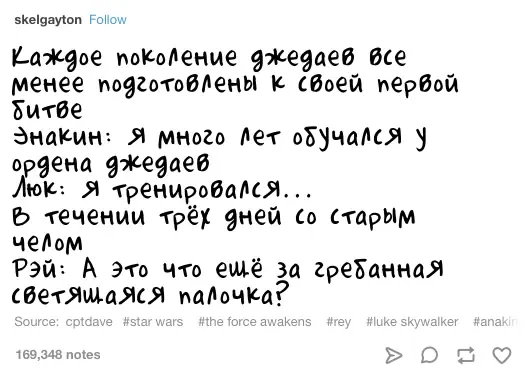
Task: Click the word "битве" in the post image
Action: click(x=47, y=109)
